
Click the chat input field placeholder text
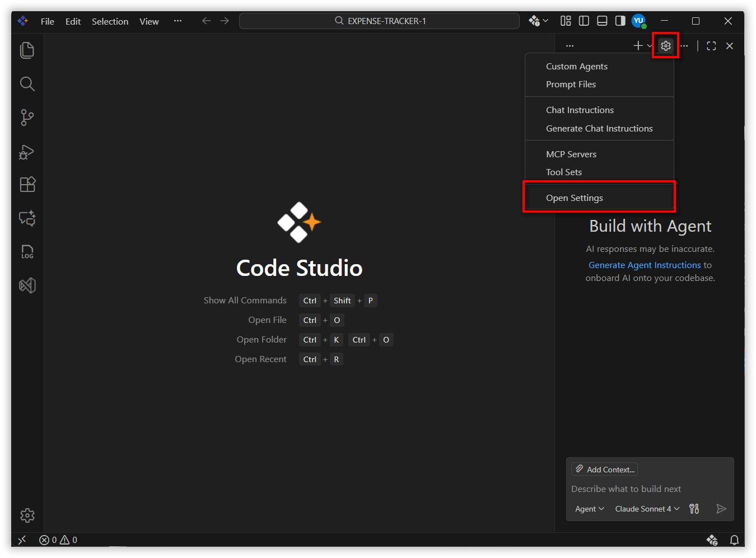coord(626,489)
